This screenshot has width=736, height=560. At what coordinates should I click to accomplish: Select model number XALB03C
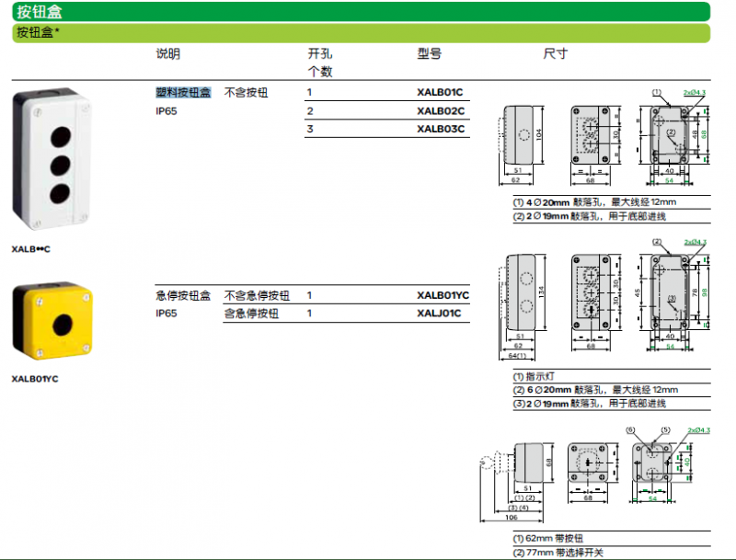pyautogui.click(x=440, y=129)
